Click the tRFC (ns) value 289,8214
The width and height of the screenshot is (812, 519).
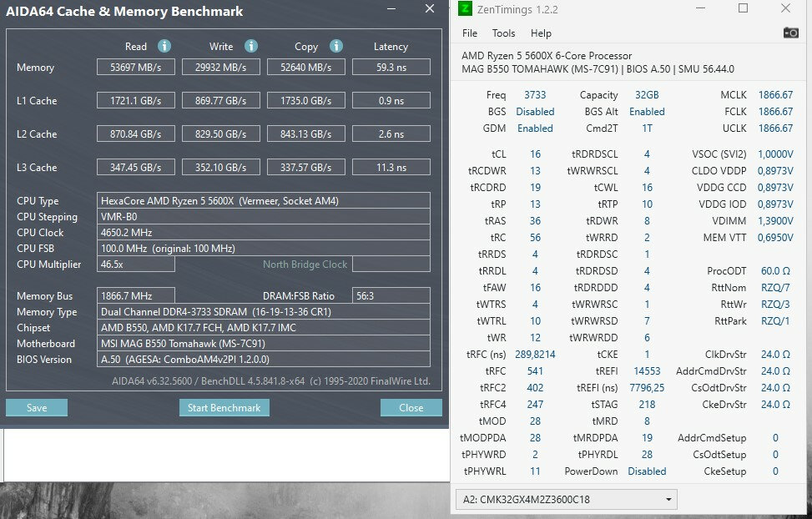tap(535, 355)
